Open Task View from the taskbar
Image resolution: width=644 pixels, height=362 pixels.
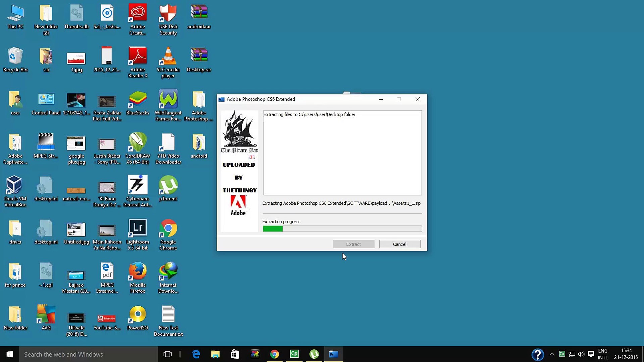pos(167,354)
